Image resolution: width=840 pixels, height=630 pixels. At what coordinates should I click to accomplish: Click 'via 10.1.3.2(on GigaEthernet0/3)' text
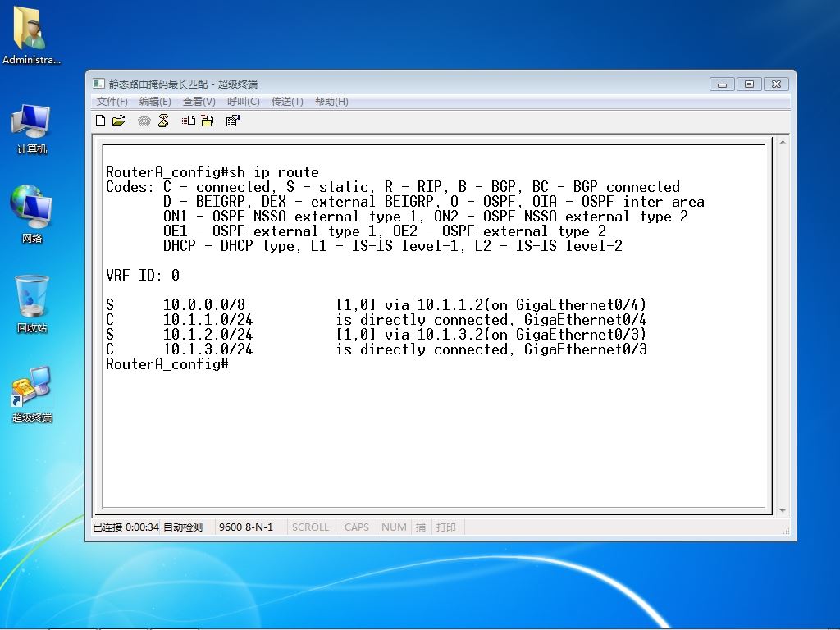[x=515, y=335]
